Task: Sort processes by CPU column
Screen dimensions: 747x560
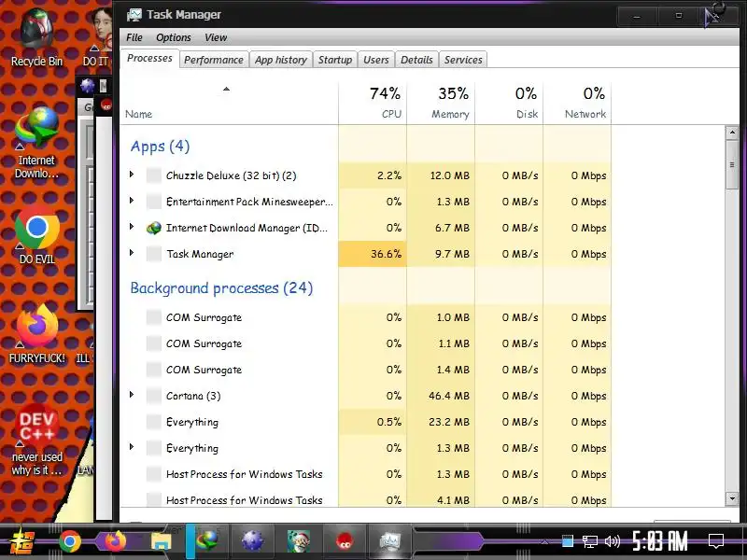Action: click(373, 104)
